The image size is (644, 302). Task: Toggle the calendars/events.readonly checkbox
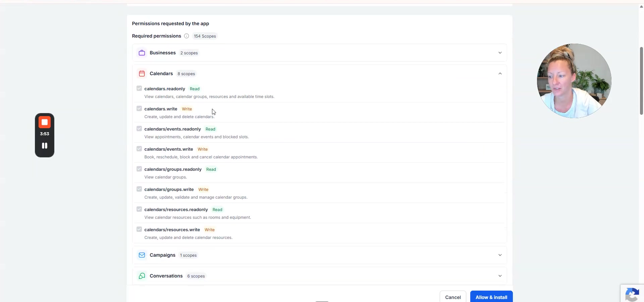[x=139, y=129]
